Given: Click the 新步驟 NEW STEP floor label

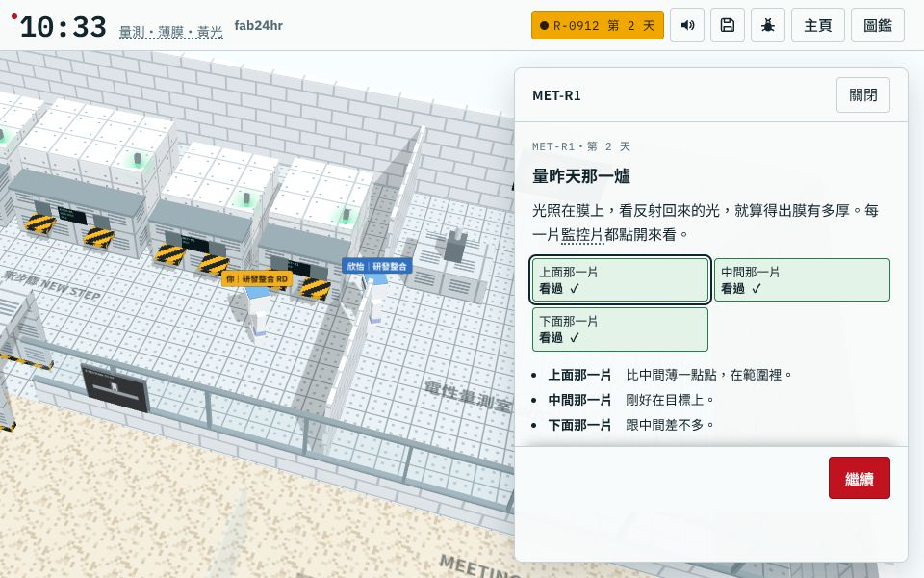Looking at the screenshot, I should pyautogui.click(x=52, y=285).
